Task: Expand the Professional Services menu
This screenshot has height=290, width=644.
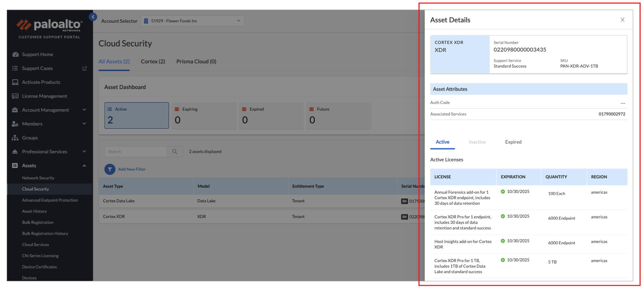Action: coord(84,152)
